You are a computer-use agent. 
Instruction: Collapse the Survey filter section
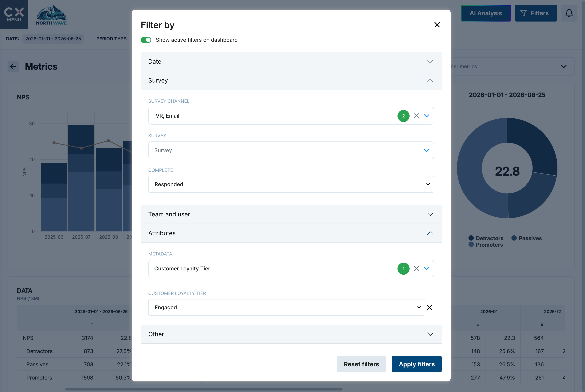tap(291, 80)
